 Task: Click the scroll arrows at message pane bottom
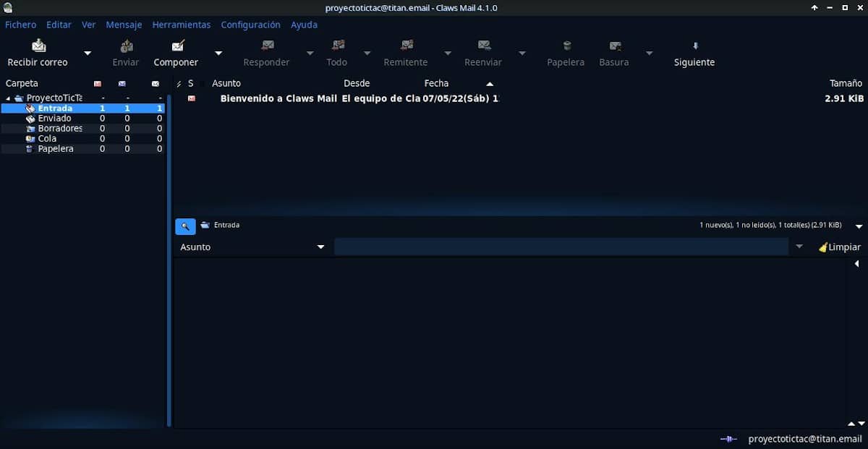tap(856, 424)
